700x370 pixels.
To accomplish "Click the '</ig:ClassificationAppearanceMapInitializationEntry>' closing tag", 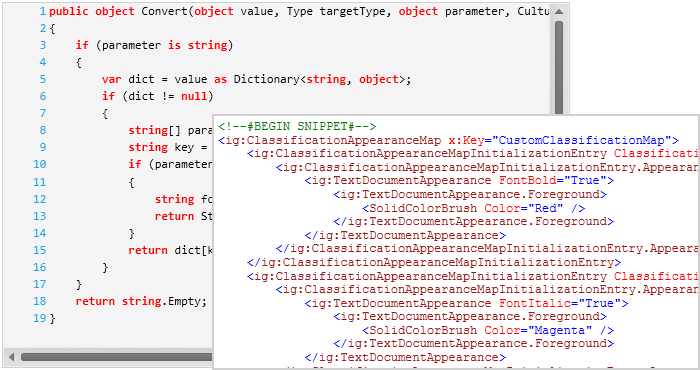I will 434,262.
